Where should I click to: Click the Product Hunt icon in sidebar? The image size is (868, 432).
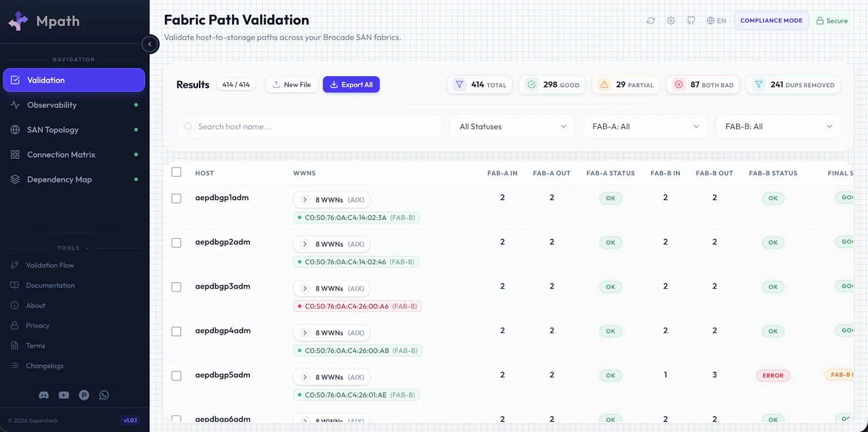click(84, 395)
